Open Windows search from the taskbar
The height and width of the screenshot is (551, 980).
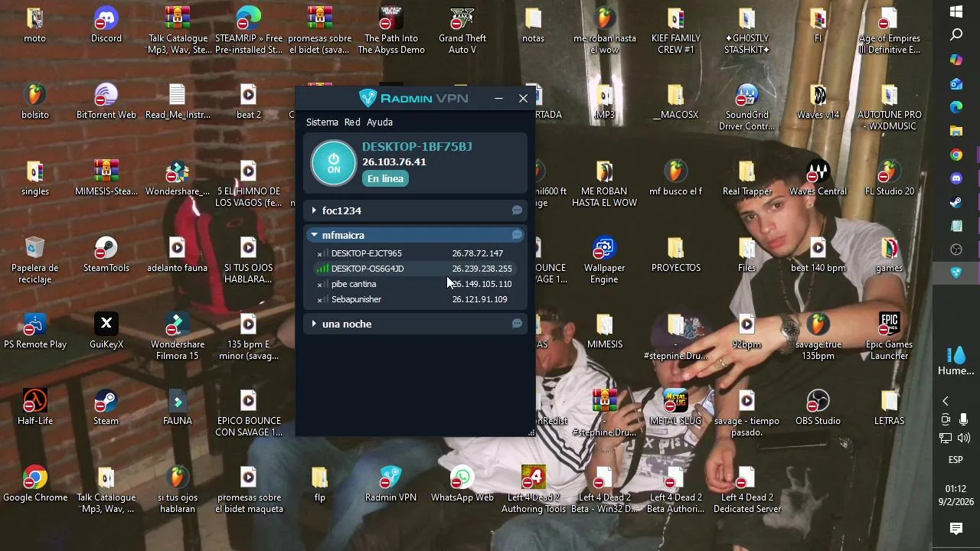point(956,35)
